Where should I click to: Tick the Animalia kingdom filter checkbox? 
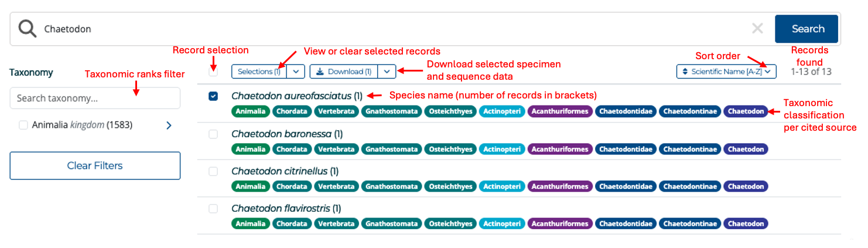click(x=23, y=125)
